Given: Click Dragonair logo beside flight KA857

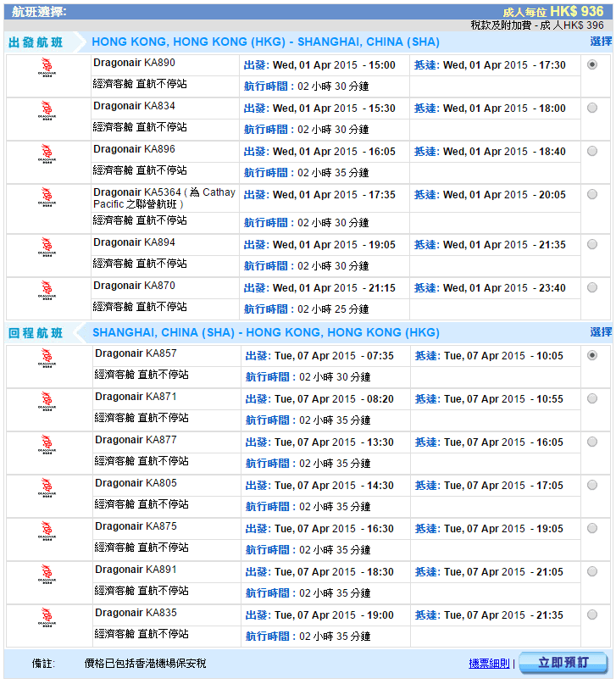Looking at the screenshot, I should (47, 358).
